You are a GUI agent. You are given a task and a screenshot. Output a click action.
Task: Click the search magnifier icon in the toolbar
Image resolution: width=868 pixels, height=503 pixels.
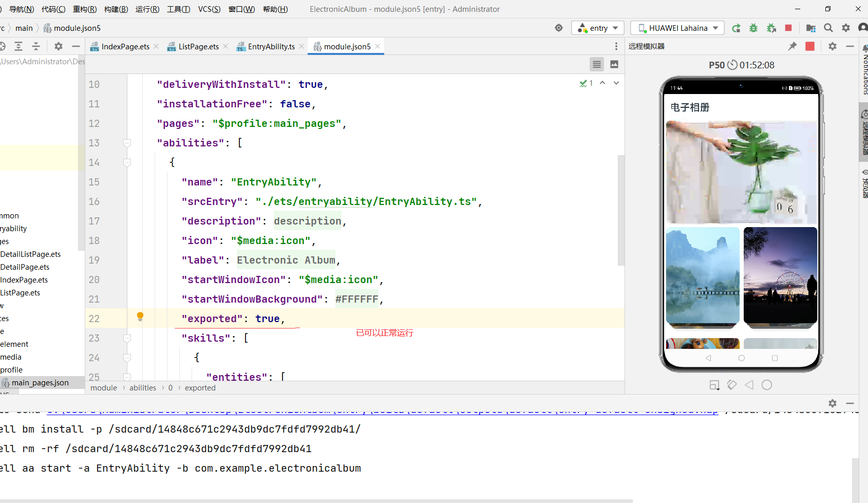coord(828,28)
